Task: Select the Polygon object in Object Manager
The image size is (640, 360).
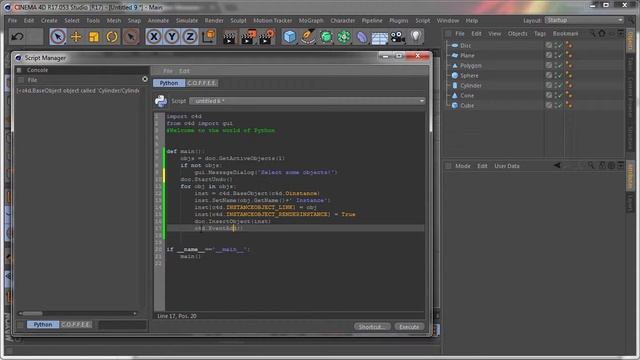Action: [x=471, y=65]
